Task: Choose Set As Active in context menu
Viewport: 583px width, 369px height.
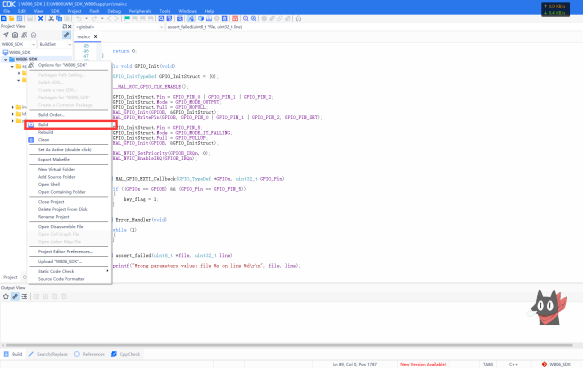Action: [69, 150]
